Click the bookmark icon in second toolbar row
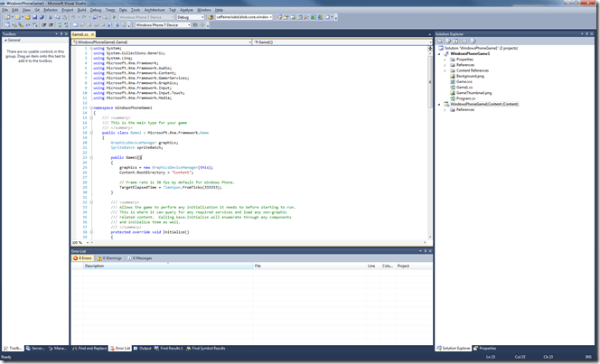 tap(75, 25)
